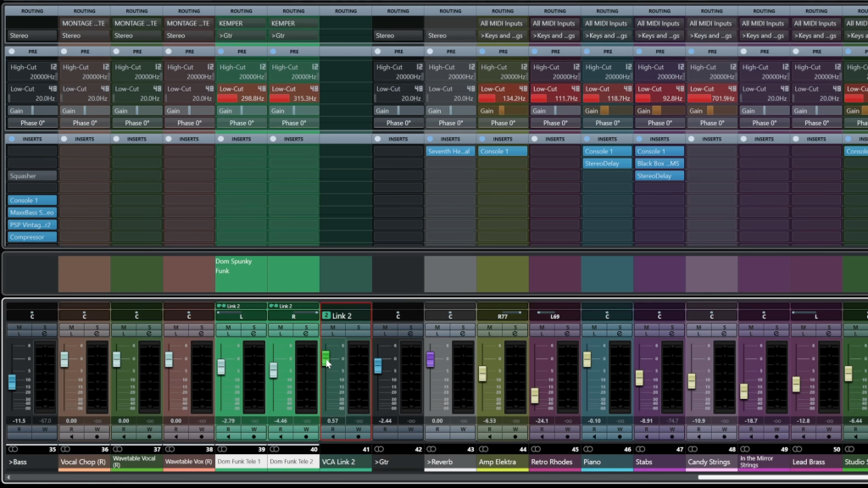Image resolution: width=868 pixels, height=488 pixels.
Task: Solo the Lead Brass channel
Action: [831, 326]
